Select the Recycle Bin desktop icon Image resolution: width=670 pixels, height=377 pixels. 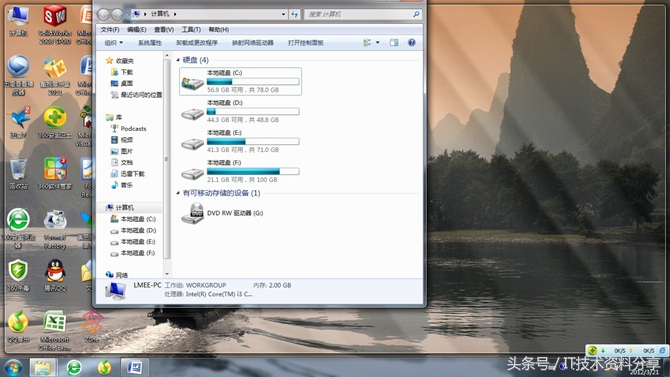(x=18, y=174)
